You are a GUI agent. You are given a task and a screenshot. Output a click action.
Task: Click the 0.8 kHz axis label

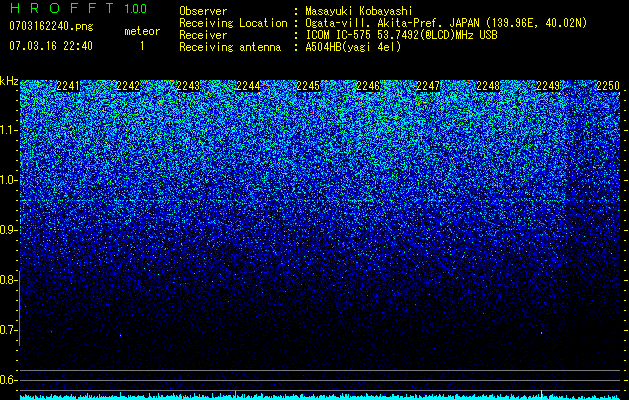(9, 280)
